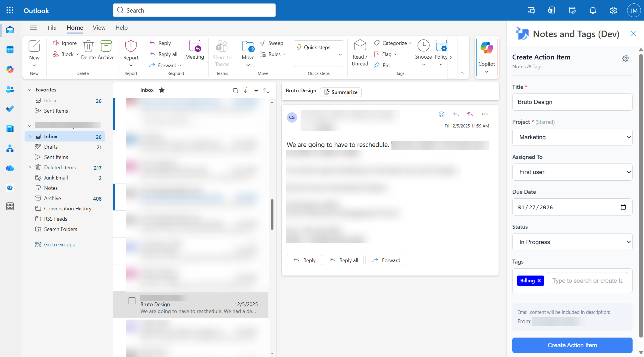Expand the Status dropdown showing In Progress
This screenshot has height=357, width=644.
[572, 242]
